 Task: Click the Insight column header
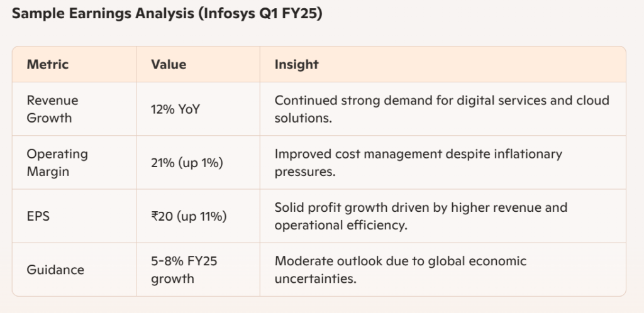pos(297,64)
